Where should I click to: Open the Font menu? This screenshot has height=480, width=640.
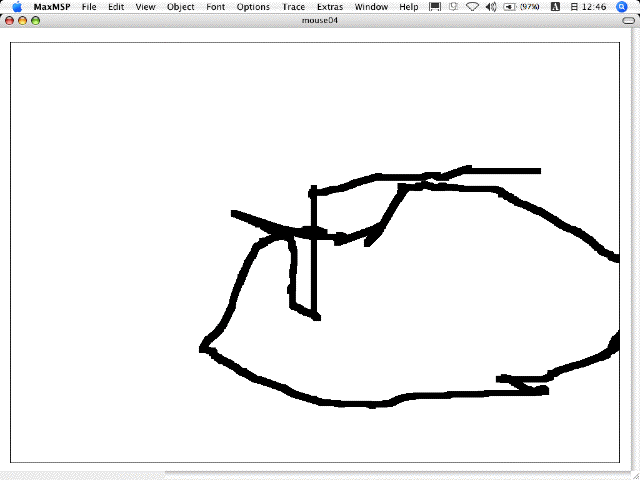216,7
